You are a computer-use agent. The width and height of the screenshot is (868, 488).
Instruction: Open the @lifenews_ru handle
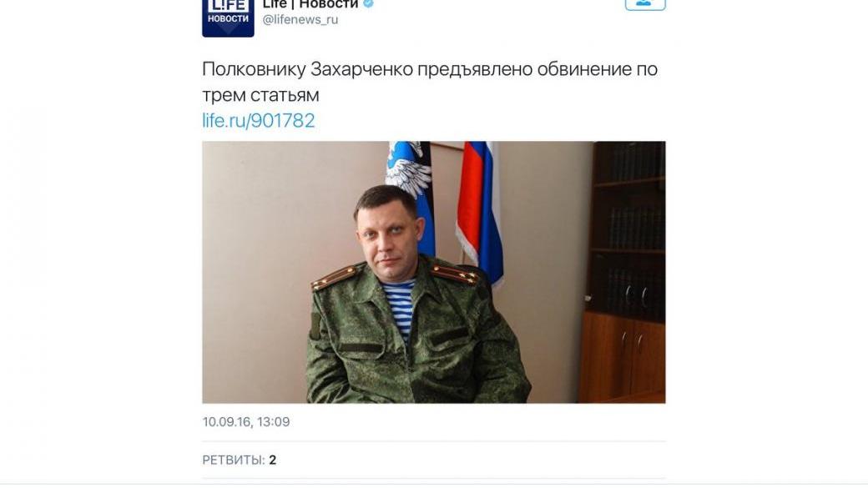click(300, 19)
